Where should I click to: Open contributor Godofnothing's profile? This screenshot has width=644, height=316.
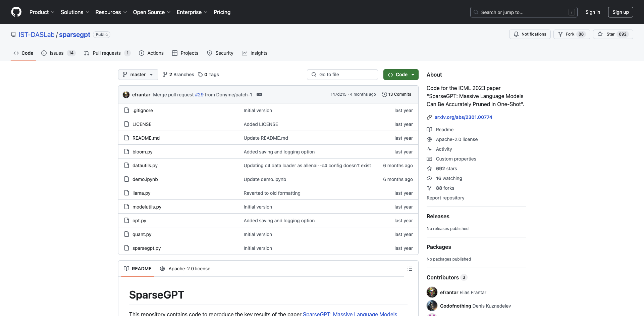(455, 306)
